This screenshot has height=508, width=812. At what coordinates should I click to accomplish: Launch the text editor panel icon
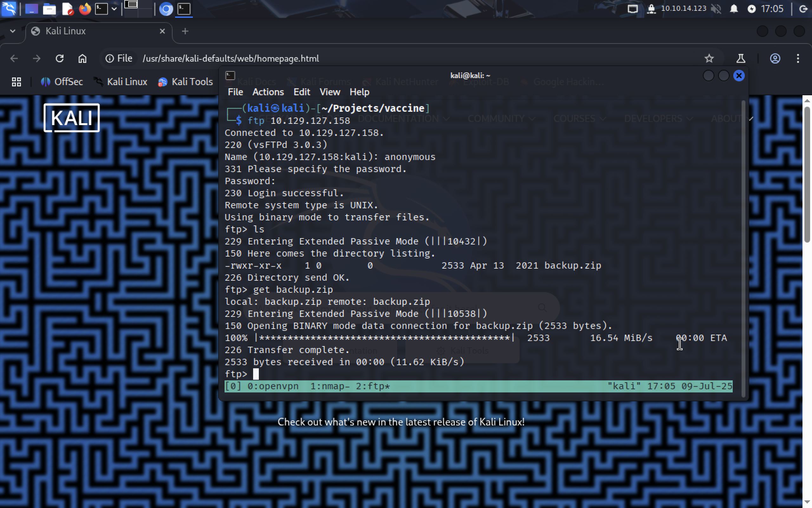(x=67, y=9)
